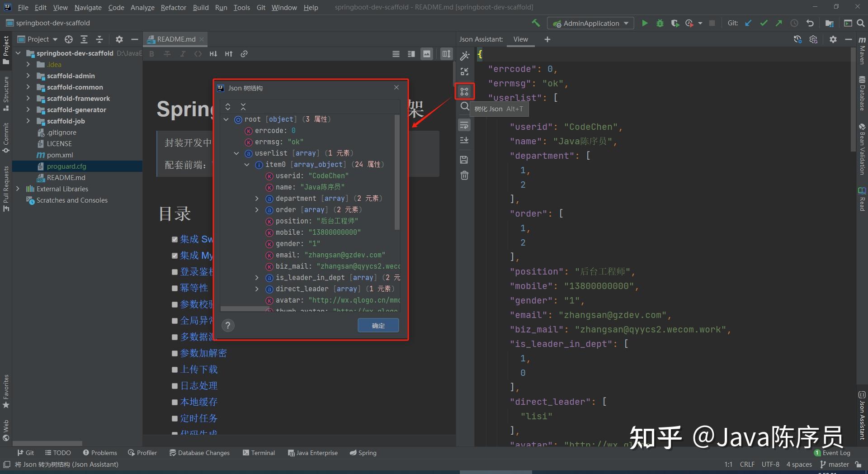Click the heading level down H icon
The image size is (868, 474).
tap(213, 53)
